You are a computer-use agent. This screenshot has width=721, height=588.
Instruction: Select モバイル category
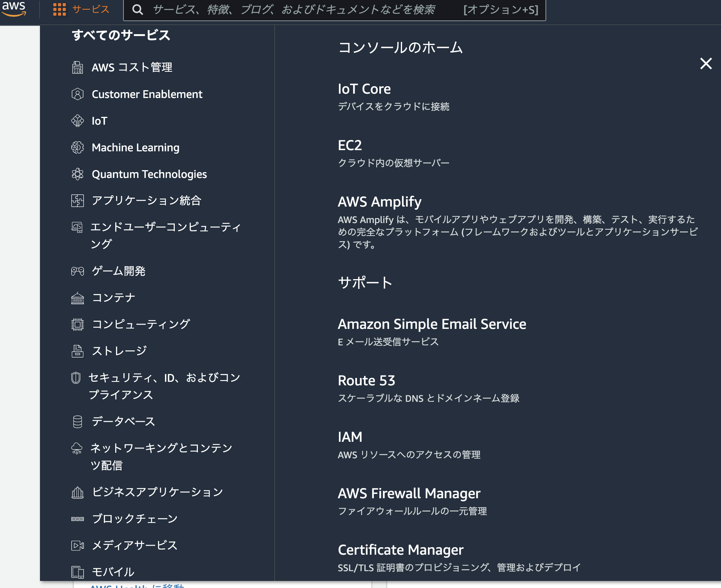point(113,572)
